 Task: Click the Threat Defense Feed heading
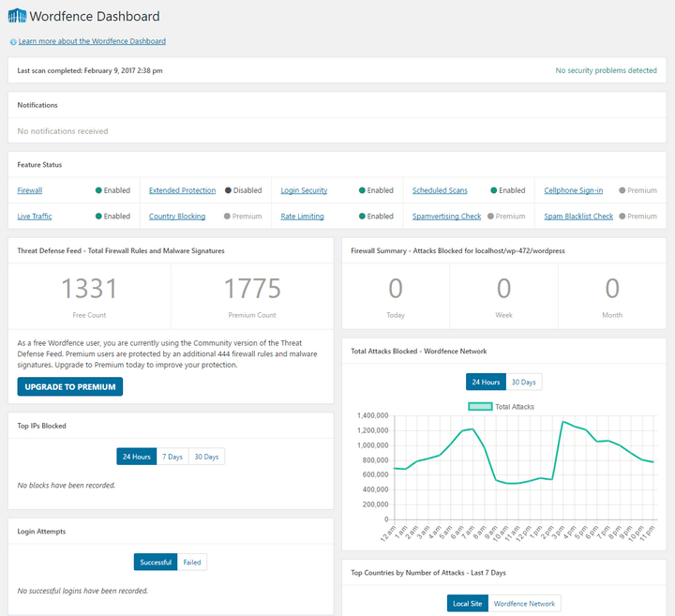(x=121, y=251)
